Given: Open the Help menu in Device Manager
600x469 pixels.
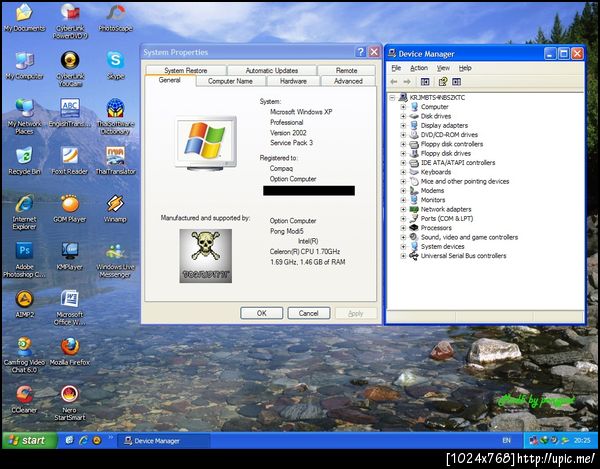Looking at the screenshot, I should (465, 68).
